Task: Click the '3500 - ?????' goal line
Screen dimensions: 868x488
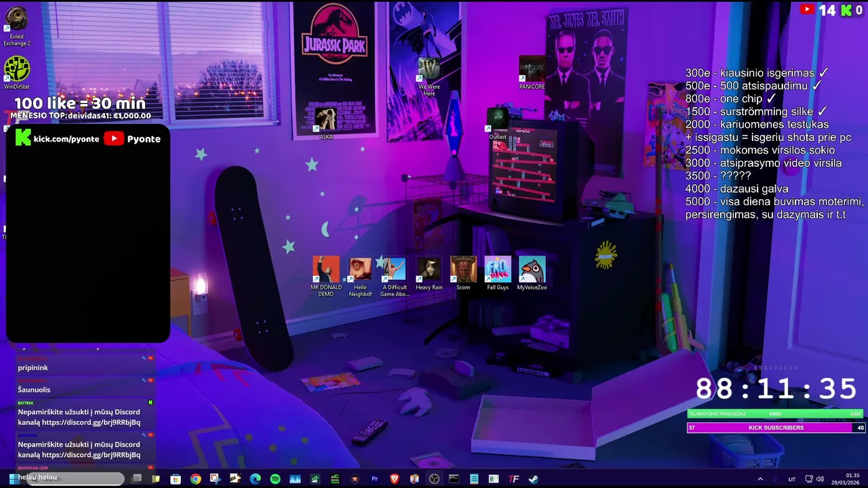Action: [717, 176]
